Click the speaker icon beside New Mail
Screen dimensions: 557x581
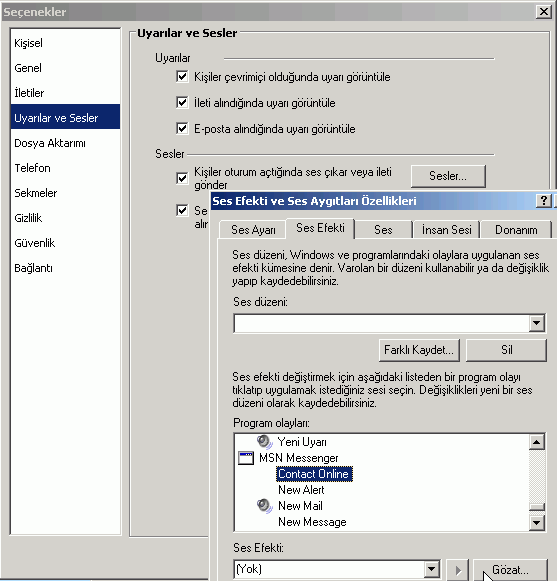point(265,506)
